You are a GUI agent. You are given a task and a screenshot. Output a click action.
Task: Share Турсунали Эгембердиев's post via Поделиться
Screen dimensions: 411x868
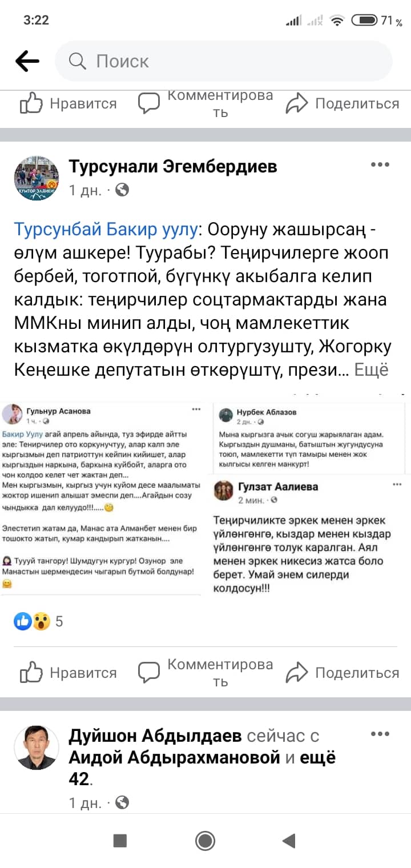click(342, 673)
